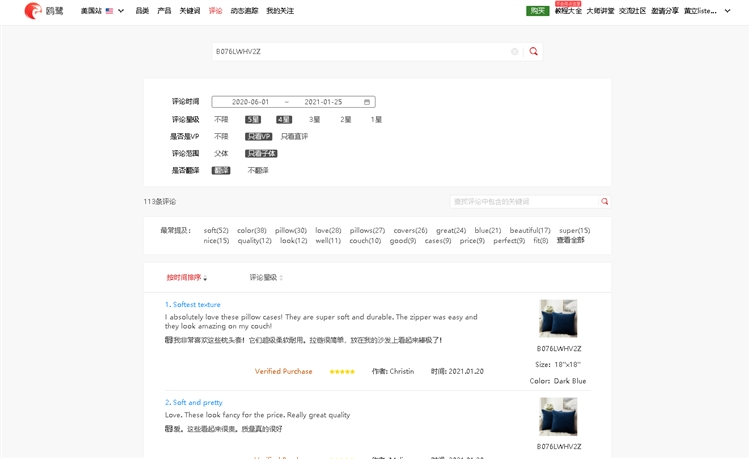Click the keyword search magnifier icon

(x=605, y=202)
